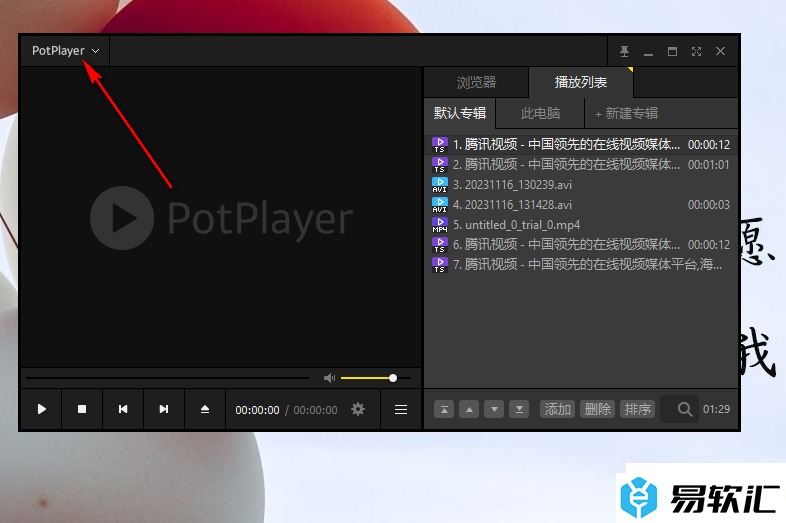786x523 pixels.
Task: Select the 此电脑 tab
Action: click(540, 113)
